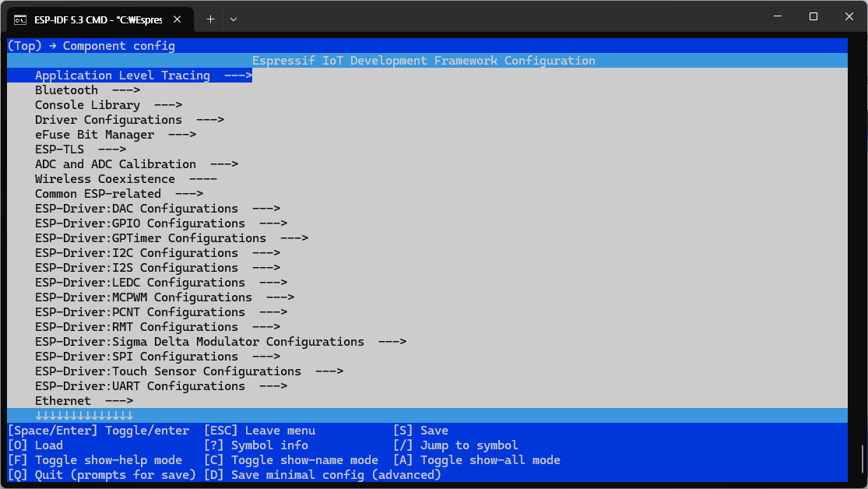This screenshot has height=489, width=868.
Task: Select Touch Sensor Configurations row
Action: [189, 371]
